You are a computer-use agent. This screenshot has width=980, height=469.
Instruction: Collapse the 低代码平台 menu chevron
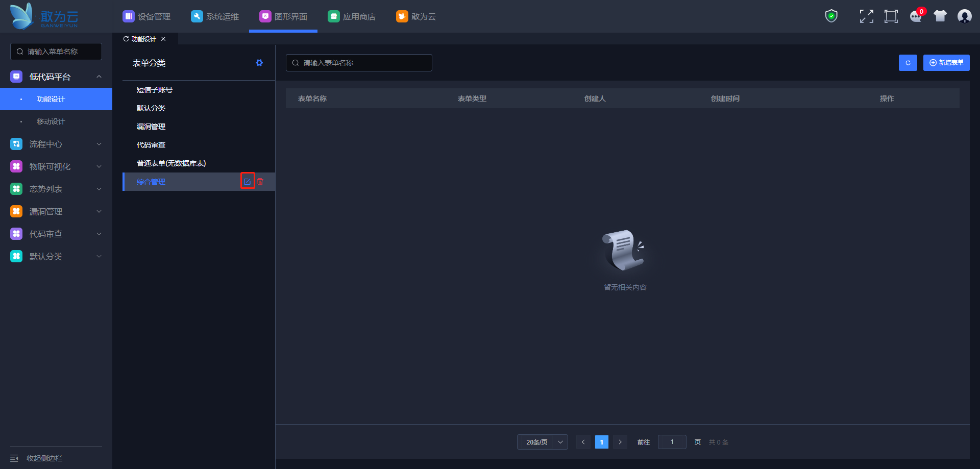[x=99, y=77]
